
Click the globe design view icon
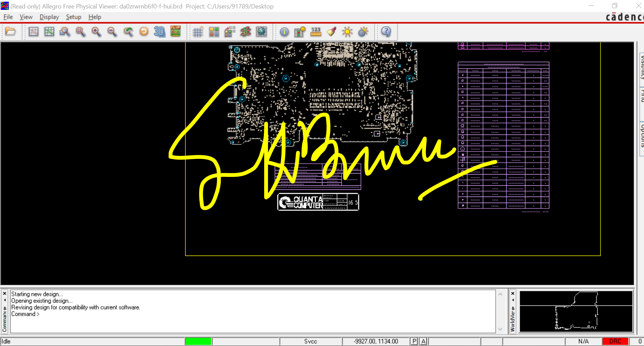pos(261,32)
